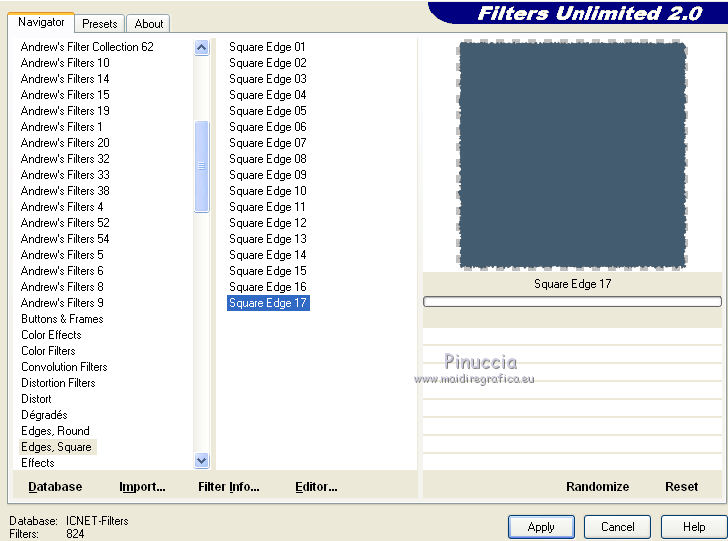Select Andrew's Filters 33 category
This screenshot has height=541, width=728.
pos(65,175)
